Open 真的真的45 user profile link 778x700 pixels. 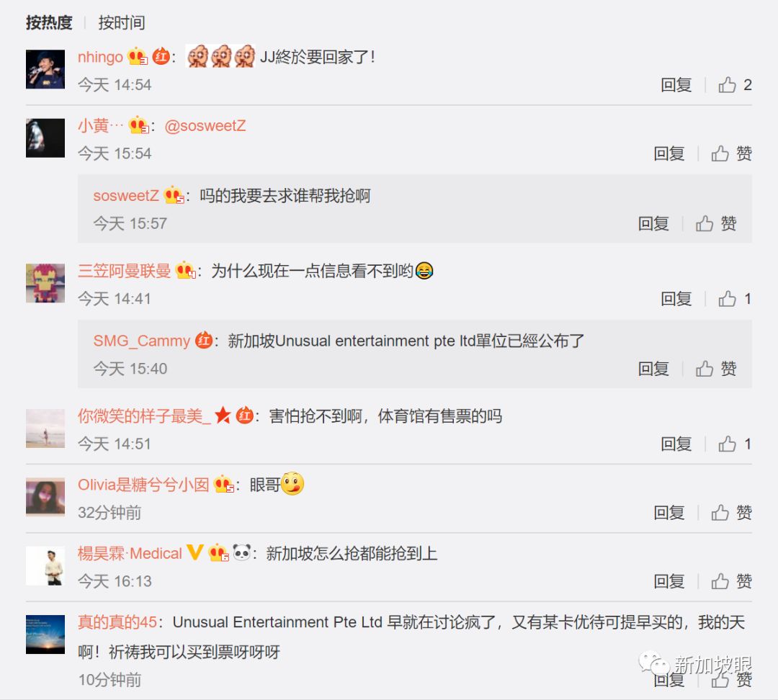click(117, 622)
